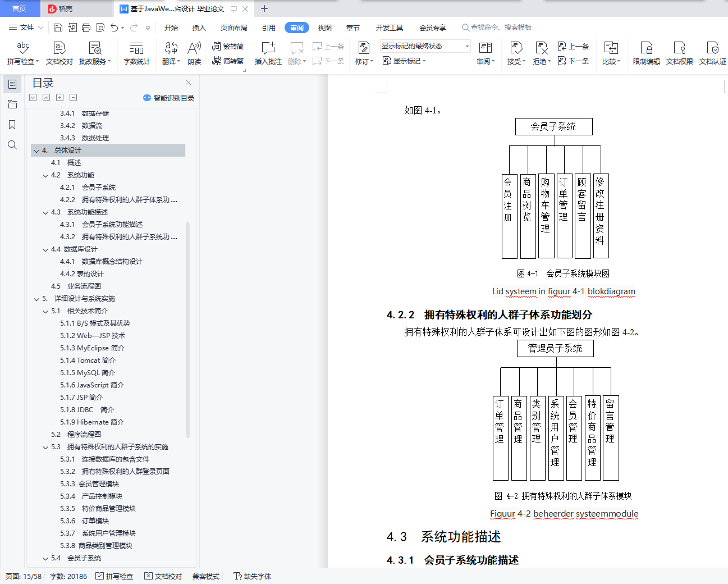Viewport: 728px width, 584px height.
Task: Open the word count (字数统计) tool
Action: click(x=136, y=53)
